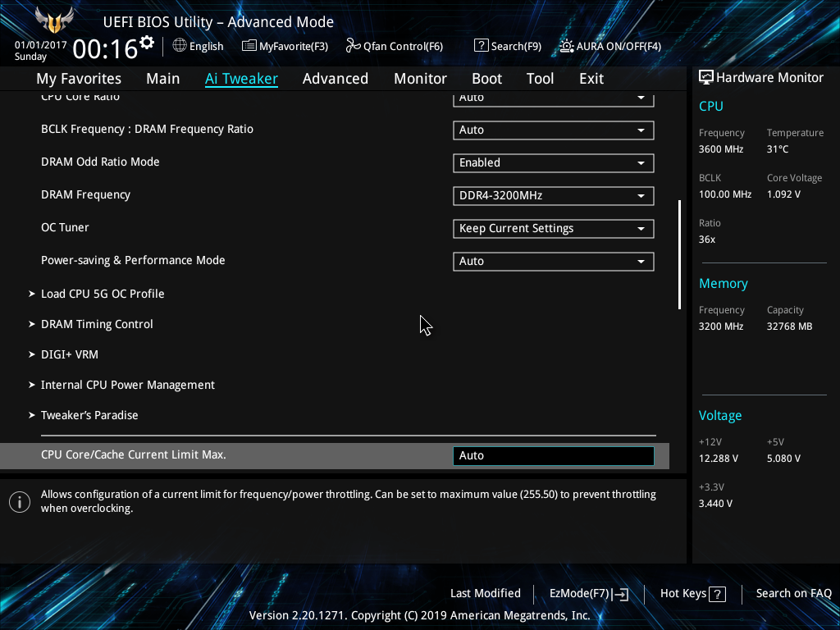Image resolution: width=840 pixels, height=630 pixels.
Task: Open OC Tuner dropdown
Action: (554, 229)
